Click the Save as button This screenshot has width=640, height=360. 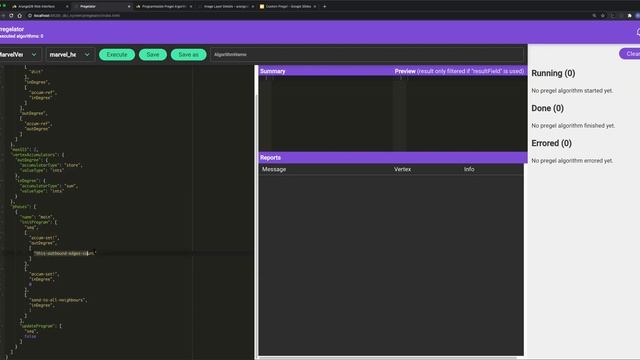click(x=189, y=55)
